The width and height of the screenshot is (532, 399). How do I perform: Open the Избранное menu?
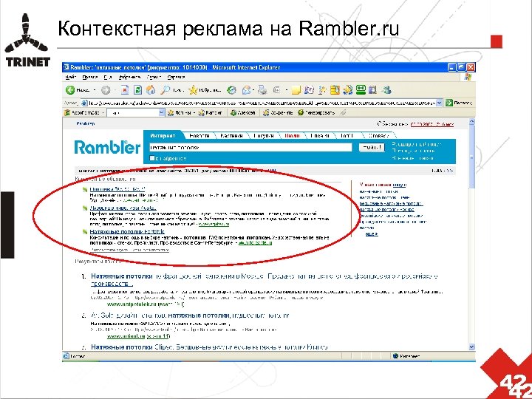pyautogui.click(x=129, y=78)
